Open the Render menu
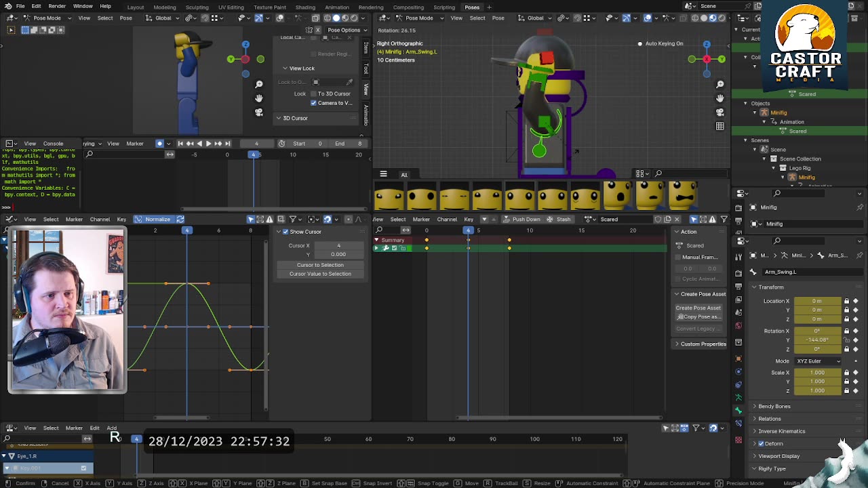868x488 pixels. 57,6
